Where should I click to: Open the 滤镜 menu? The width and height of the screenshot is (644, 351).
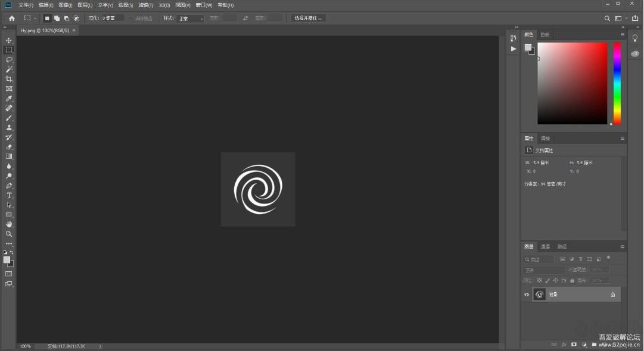click(x=145, y=5)
